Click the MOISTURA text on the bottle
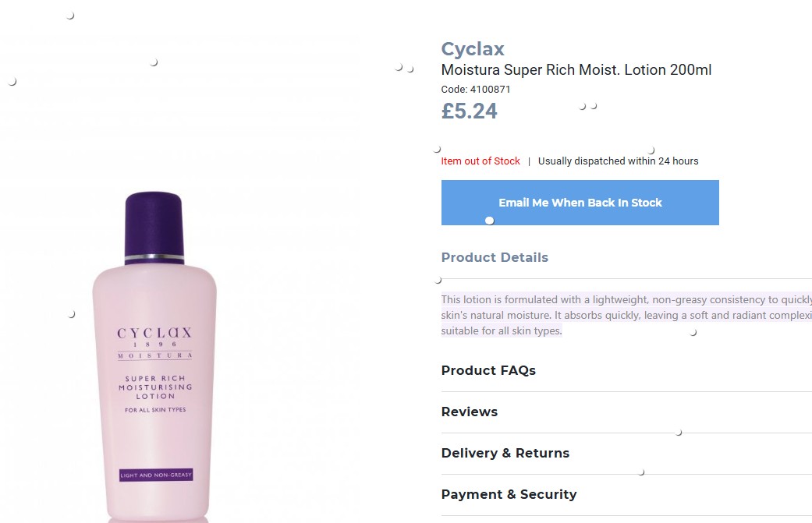This screenshot has width=812, height=523. [x=154, y=355]
